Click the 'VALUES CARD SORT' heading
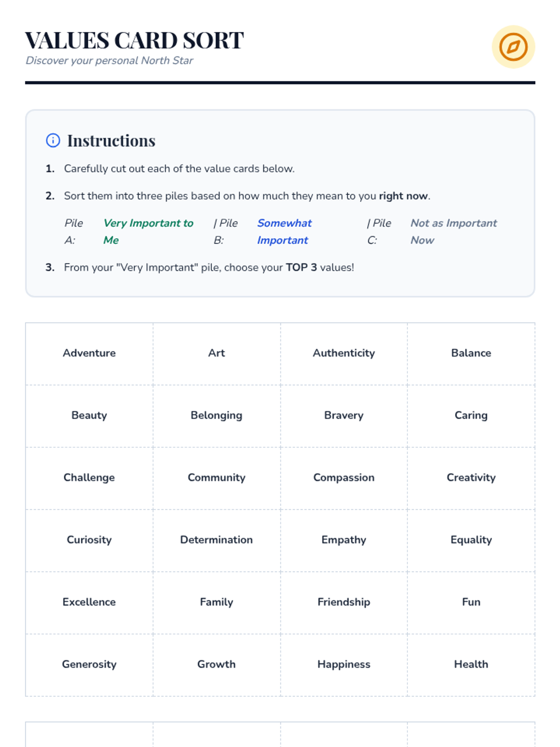 point(134,41)
